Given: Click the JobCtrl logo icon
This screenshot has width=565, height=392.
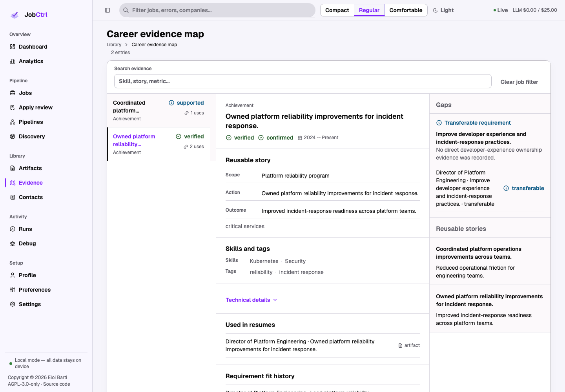Looking at the screenshot, I should coord(15,15).
